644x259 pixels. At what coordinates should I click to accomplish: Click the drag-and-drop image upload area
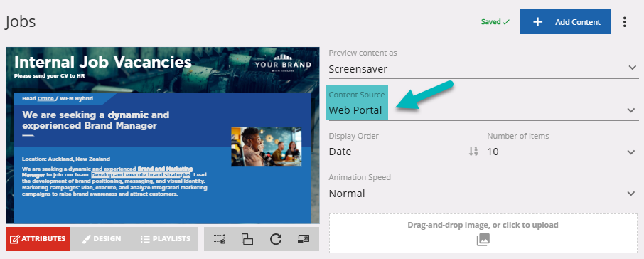483,233
